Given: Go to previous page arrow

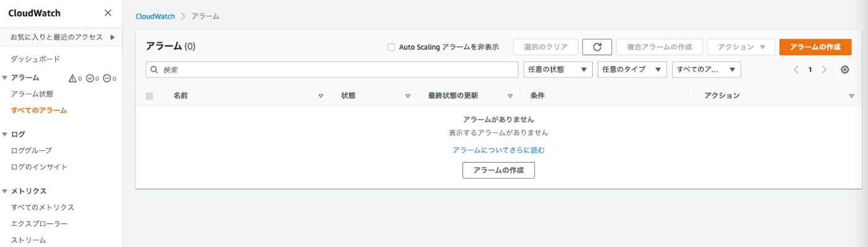Looking at the screenshot, I should [796, 70].
